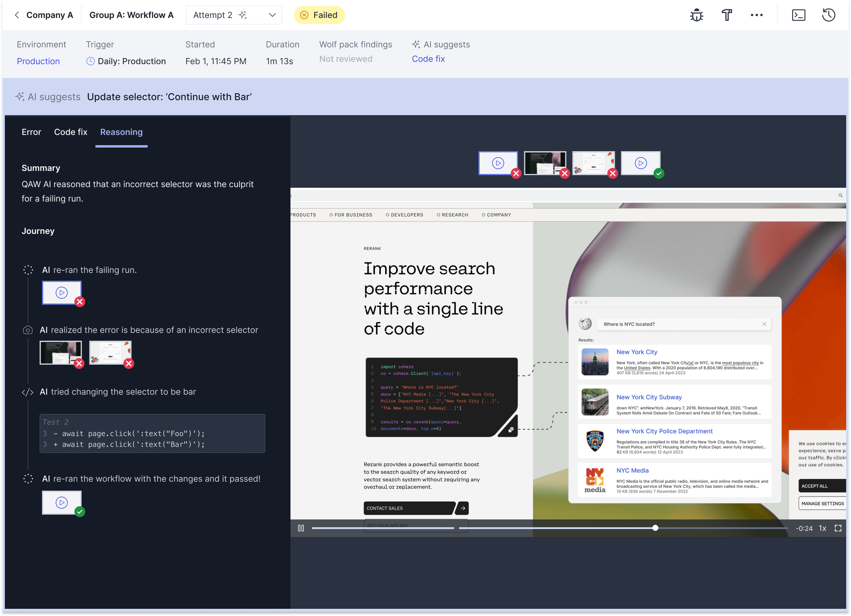Screen dimensions: 851x616
Task: Change the 1x playback speed
Action: pos(822,528)
